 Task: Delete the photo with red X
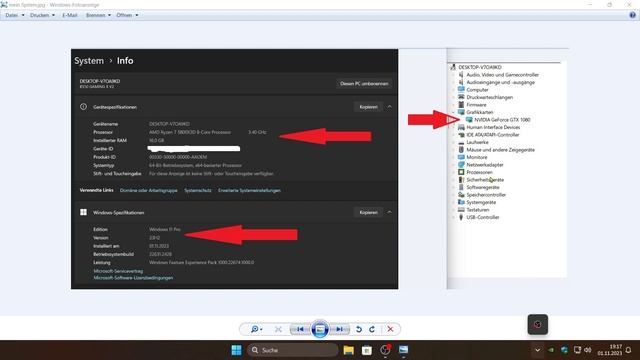pos(390,329)
